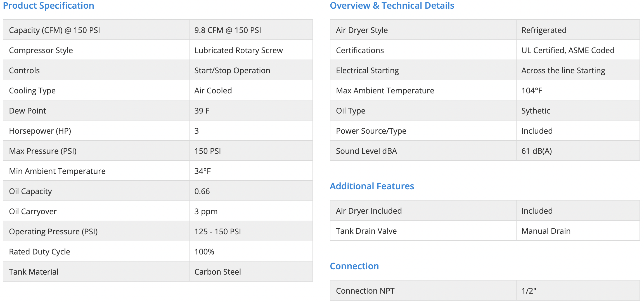The image size is (644, 302).
Task: Click the Connection section heading
Action: click(x=354, y=266)
